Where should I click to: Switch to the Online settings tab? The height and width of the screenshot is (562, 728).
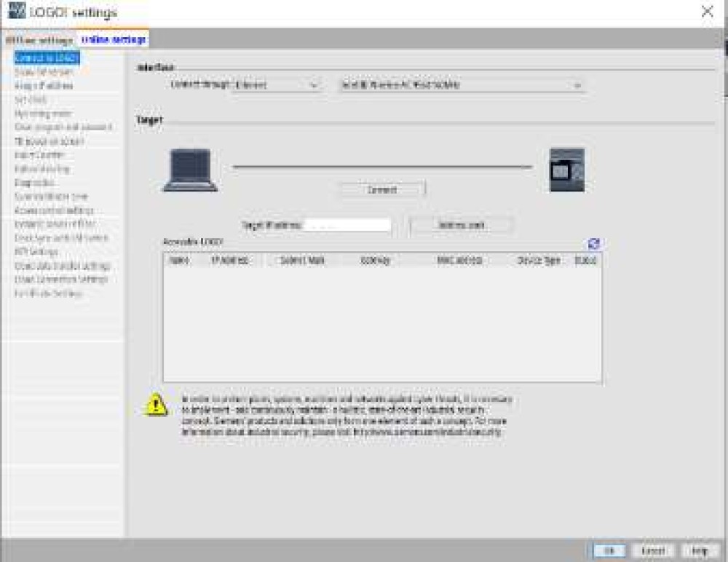[x=114, y=40]
